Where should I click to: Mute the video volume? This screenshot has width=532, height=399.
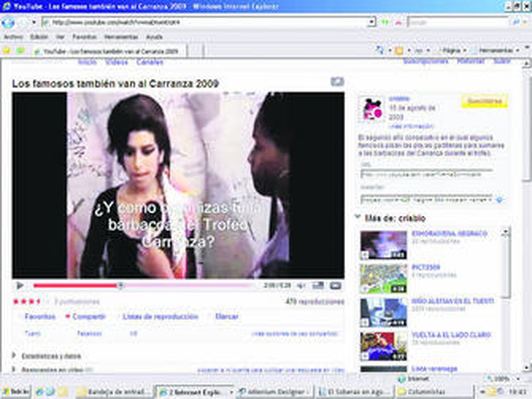pyautogui.click(x=301, y=285)
